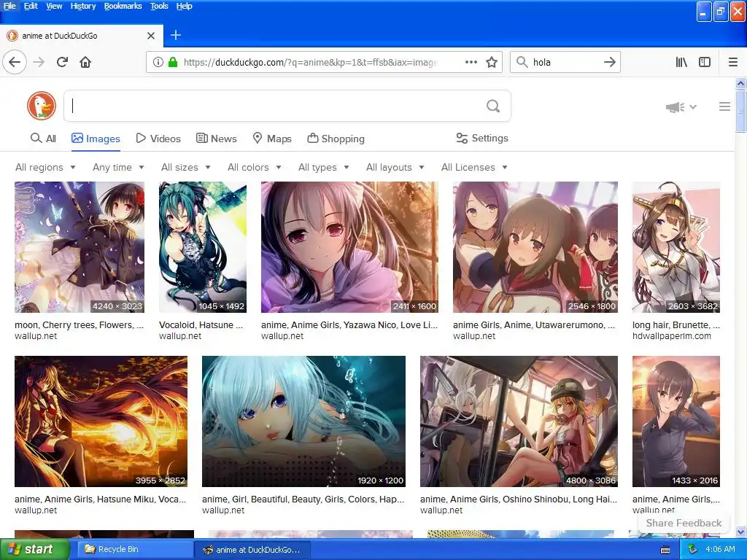Screen dimensions: 747x560
Task: Expand the All sizes filter
Action: point(186,167)
